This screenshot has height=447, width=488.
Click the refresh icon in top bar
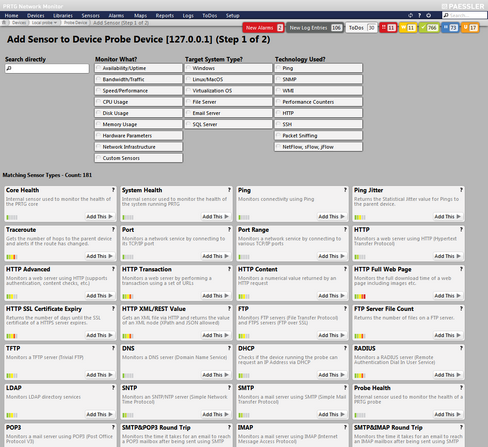pyautogui.click(x=410, y=15)
